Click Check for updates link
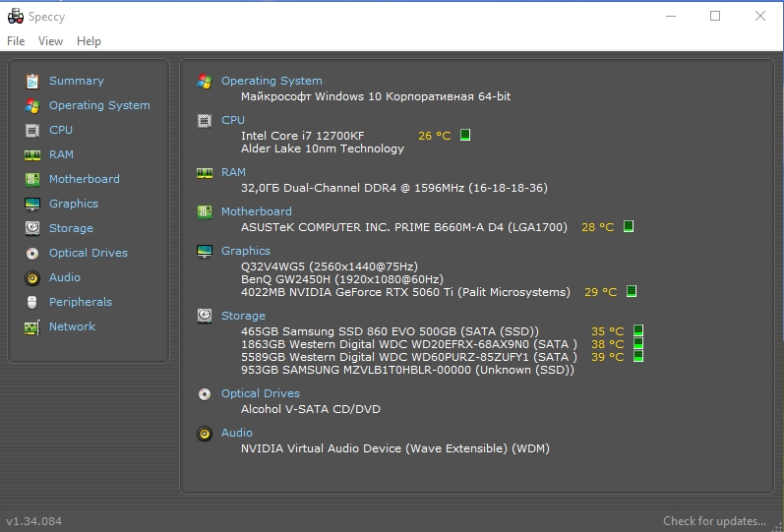 714,521
